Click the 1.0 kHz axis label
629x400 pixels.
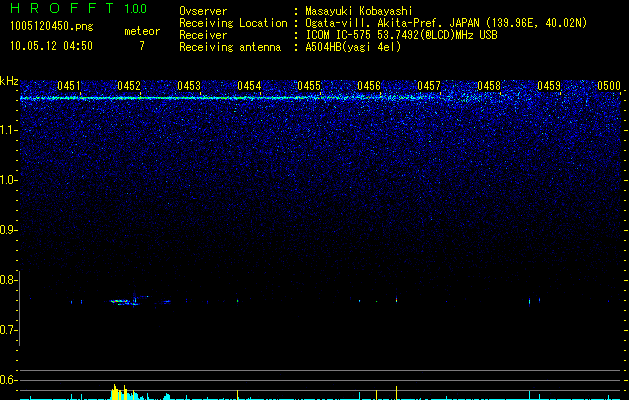point(9,180)
